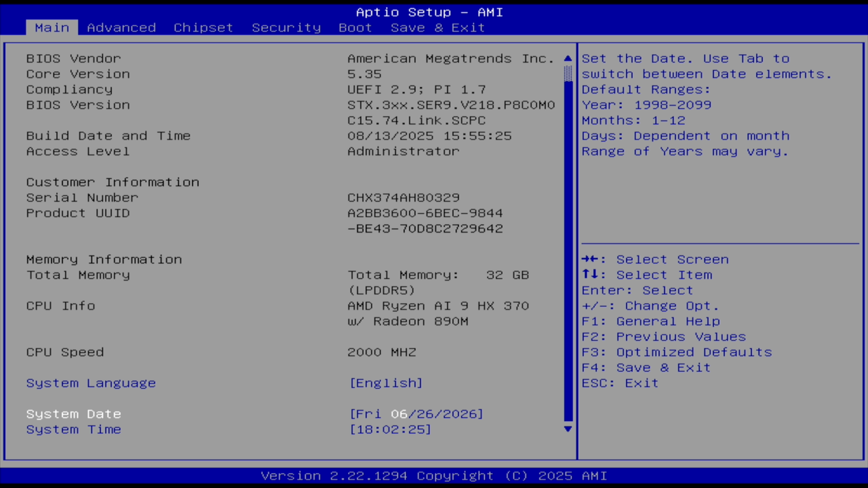Click the F3: Optimized Defaults hint
The image size is (868, 488).
[x=677, y=352]
